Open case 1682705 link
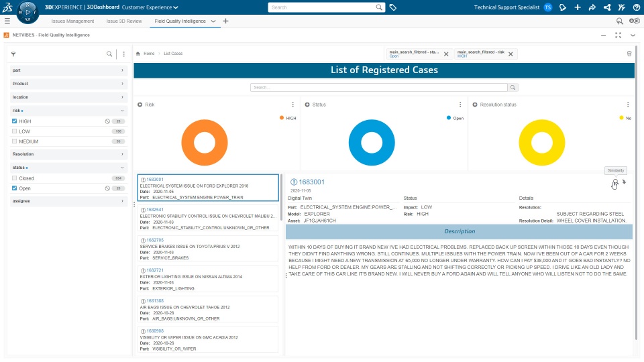644x362 pixels. 155,240
